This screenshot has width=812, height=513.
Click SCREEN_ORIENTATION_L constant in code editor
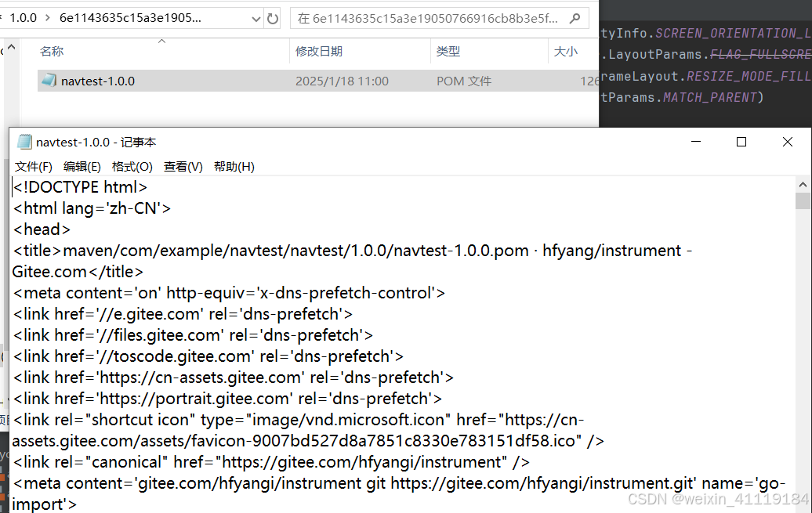click(x=734, y=33)
